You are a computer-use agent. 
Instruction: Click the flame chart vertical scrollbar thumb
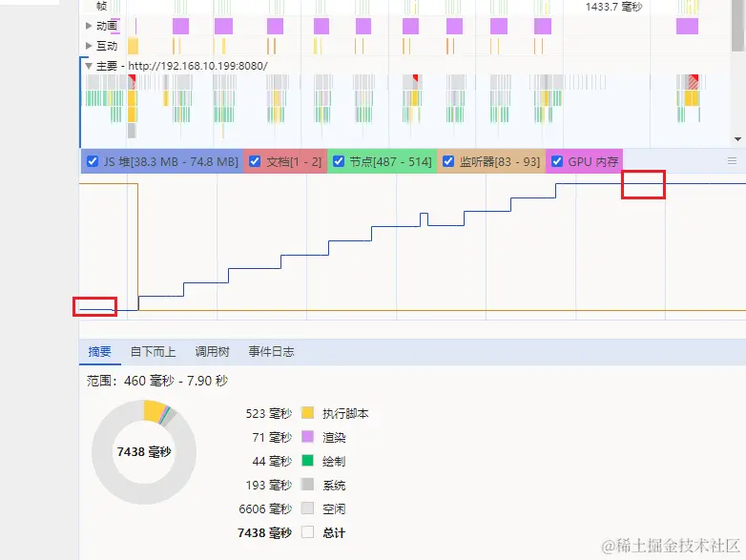point(738,25)
